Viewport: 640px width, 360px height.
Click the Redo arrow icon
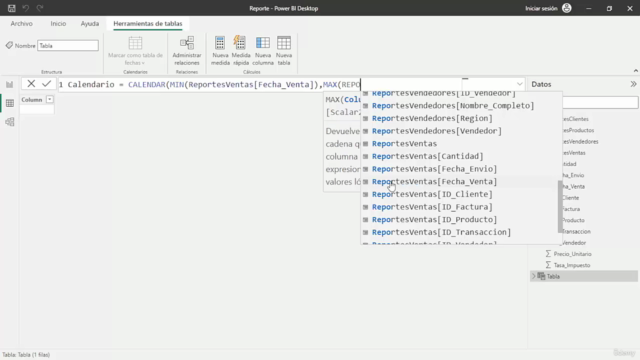40,8
